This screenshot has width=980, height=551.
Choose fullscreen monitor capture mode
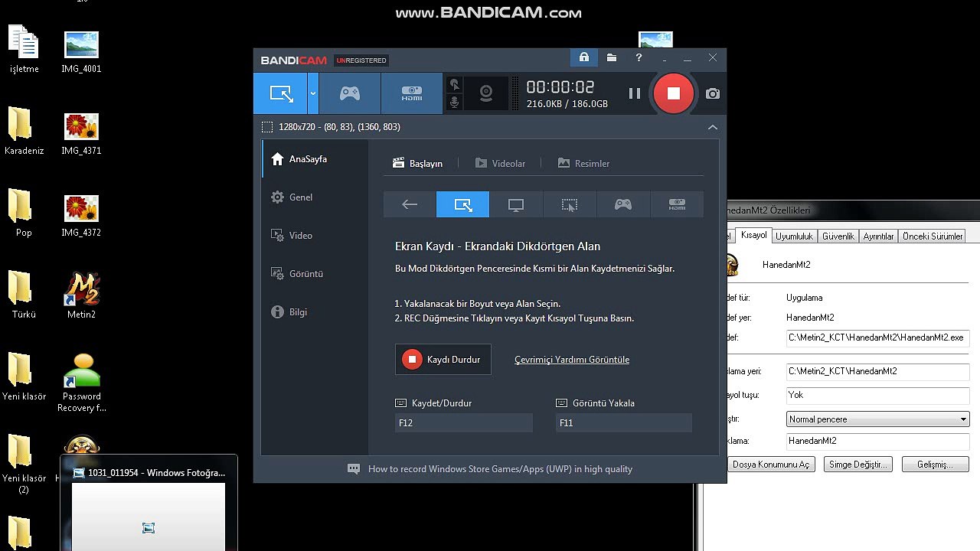click(516, 204)
